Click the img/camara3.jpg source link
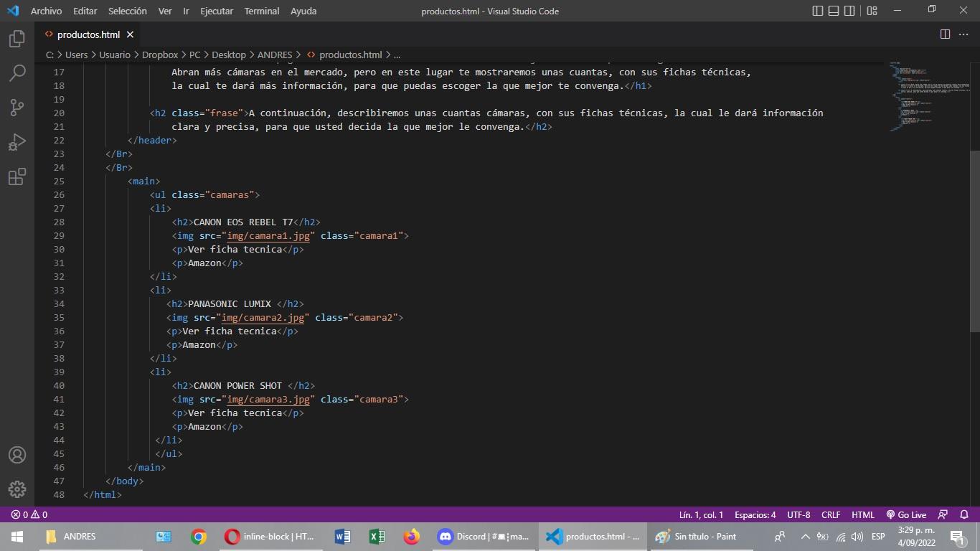Viewport: 980px width, 551px height. pyautogui.click(x=268, y=400)
